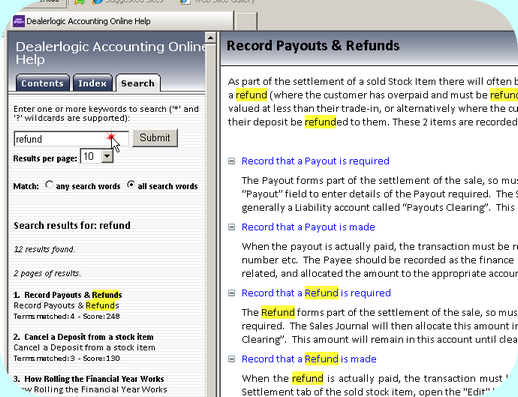518x397 pixels.
Task: Switch to the Contents tab
Action: [42, 83]
